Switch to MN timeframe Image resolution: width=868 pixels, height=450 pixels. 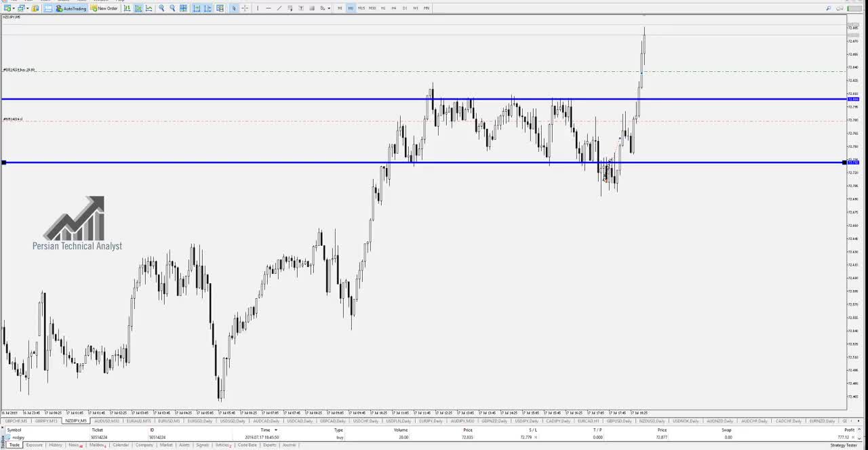coord(427,8)
